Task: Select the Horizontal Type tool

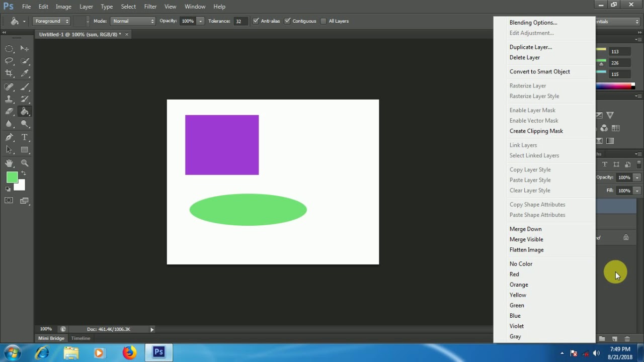Action: (25, 137)
